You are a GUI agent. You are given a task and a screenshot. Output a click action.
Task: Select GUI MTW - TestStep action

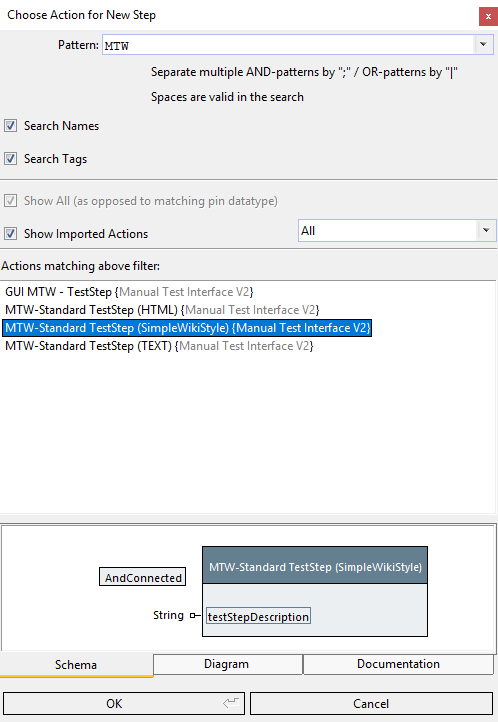click(x=129, y=292)
